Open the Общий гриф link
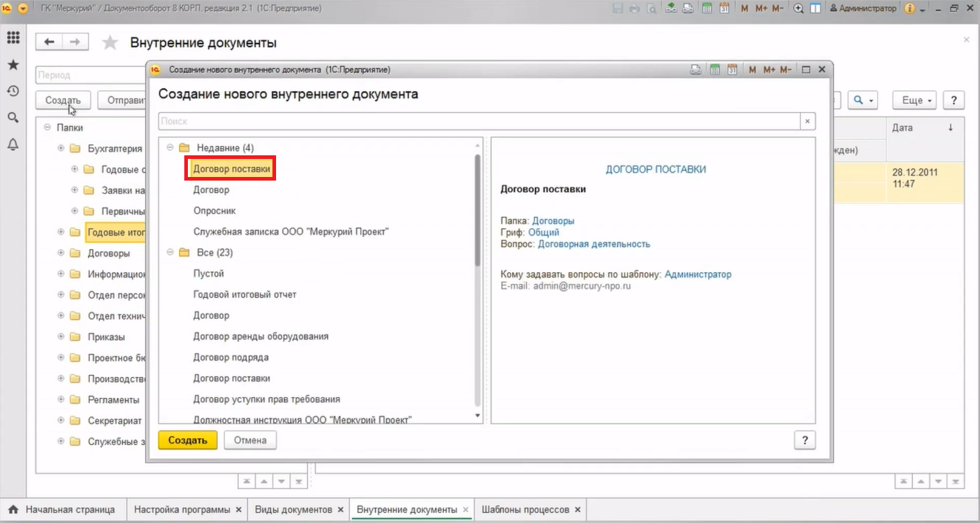This screenshot has width=980, height=523. 543,233
